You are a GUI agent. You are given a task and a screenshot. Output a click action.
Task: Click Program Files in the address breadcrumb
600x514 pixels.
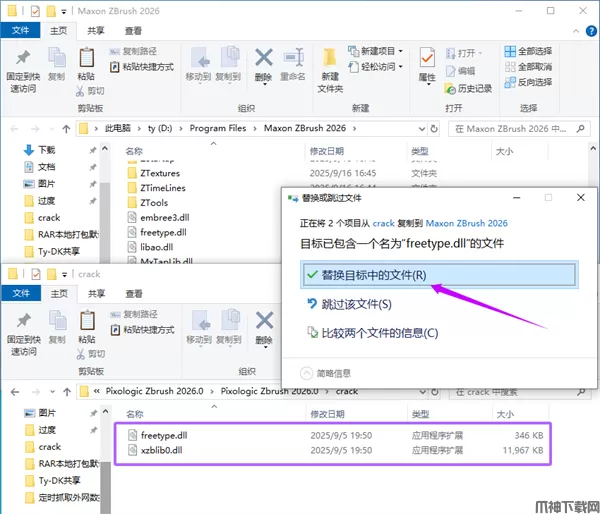[218, 128]
